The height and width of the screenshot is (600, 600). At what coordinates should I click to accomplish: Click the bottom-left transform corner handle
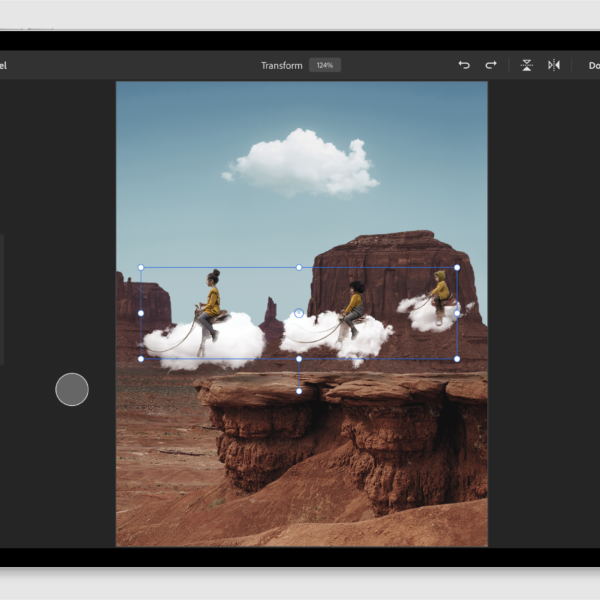click(x=141, y=358)
